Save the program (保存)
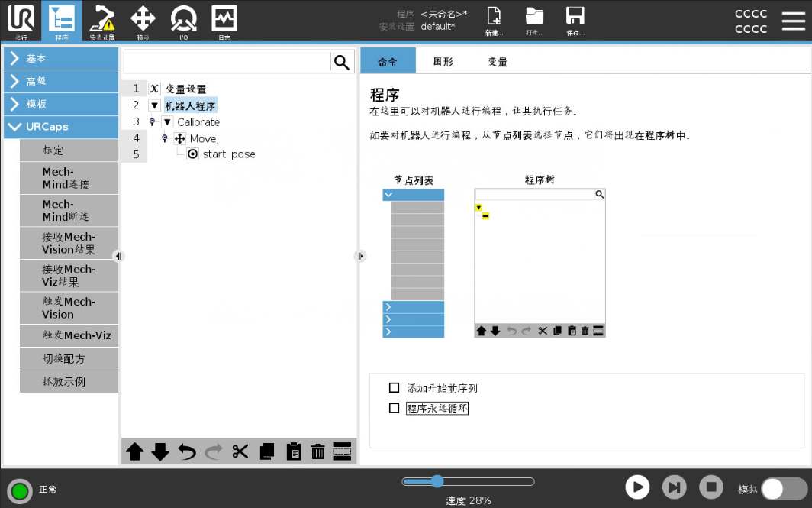The height and width of the screenshot is (508, 812). tap(575, 21)
